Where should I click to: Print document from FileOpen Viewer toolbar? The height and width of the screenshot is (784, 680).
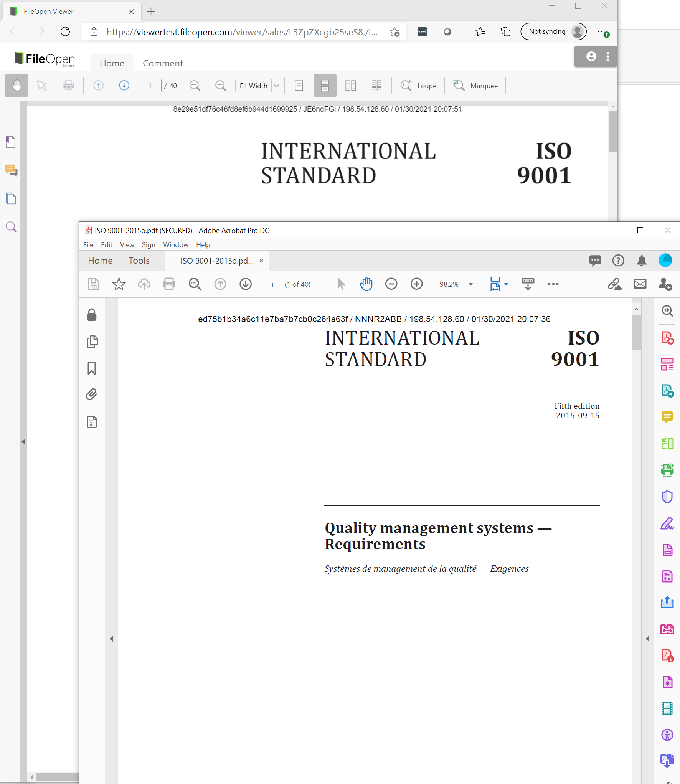tap(69, 85)
